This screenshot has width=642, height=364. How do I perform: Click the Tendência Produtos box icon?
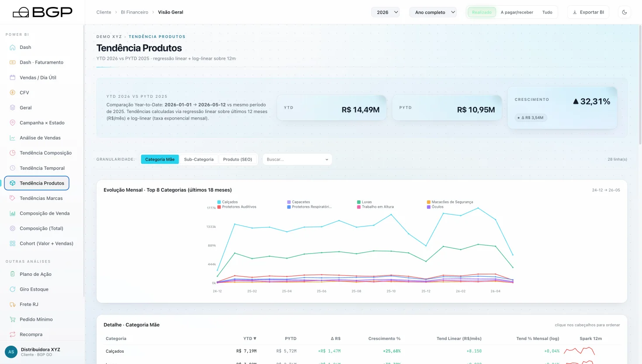pyautogui.click(x=13, y=183)
